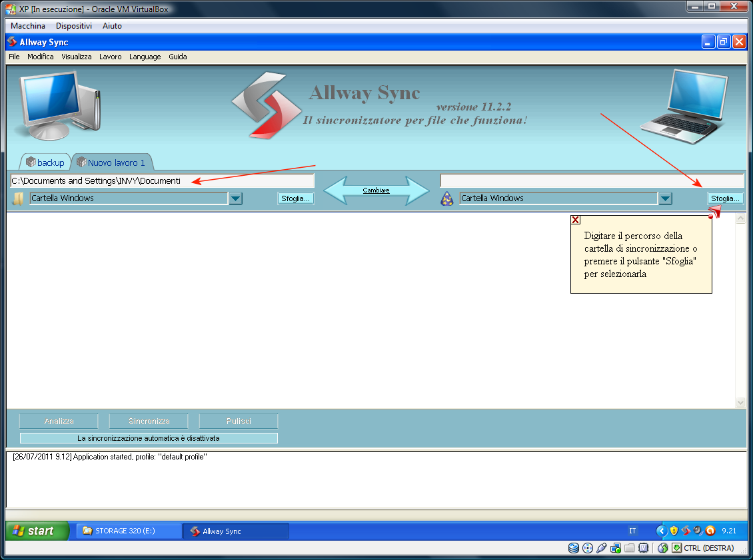753x560 pixels.
Task: Click the volume speaker tray icon
Action: [698, 531]
